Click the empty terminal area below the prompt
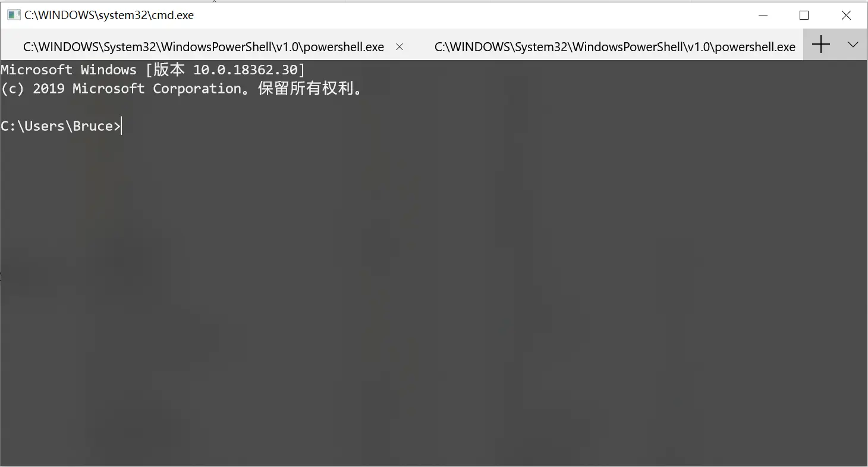The height and width of the screenshot is (467, 868). point(434,297)
